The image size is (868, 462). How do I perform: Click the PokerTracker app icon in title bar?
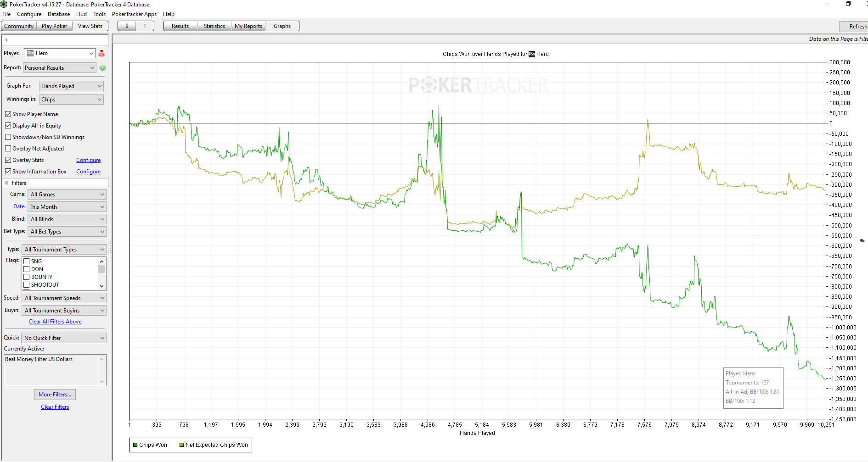tap(4, 4)
